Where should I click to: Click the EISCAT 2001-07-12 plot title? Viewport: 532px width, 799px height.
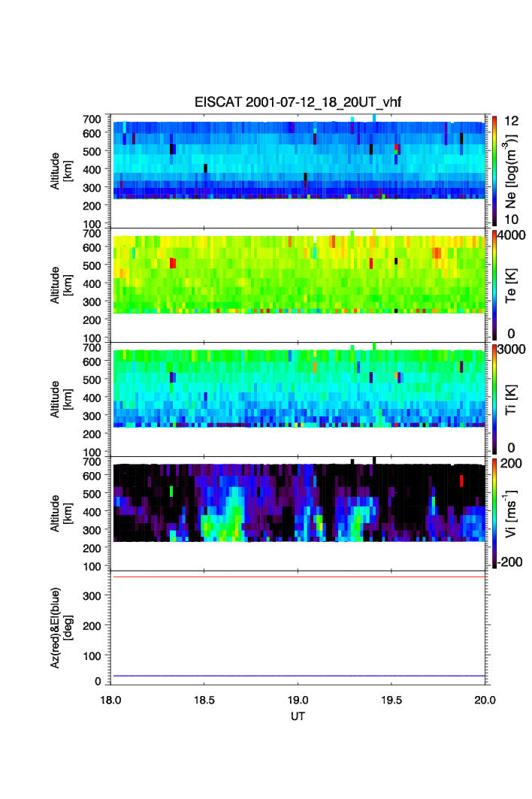coord(298,102)
